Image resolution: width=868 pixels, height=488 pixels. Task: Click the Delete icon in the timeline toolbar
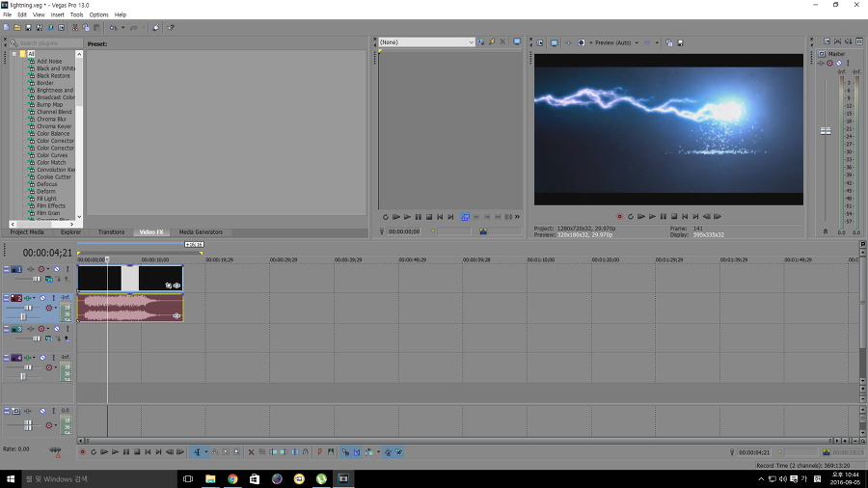point(251,452)
